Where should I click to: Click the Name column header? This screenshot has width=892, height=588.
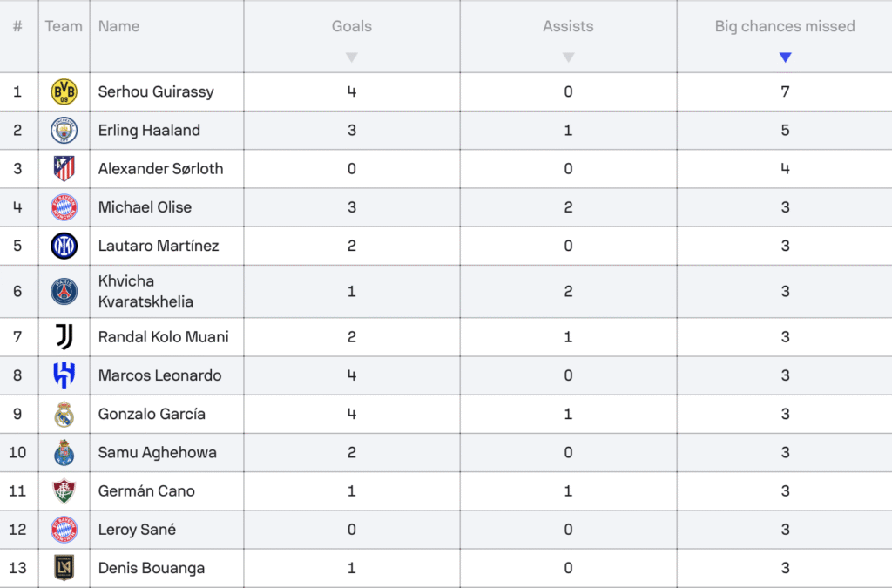pyautogui.click(x=118, y=26)
